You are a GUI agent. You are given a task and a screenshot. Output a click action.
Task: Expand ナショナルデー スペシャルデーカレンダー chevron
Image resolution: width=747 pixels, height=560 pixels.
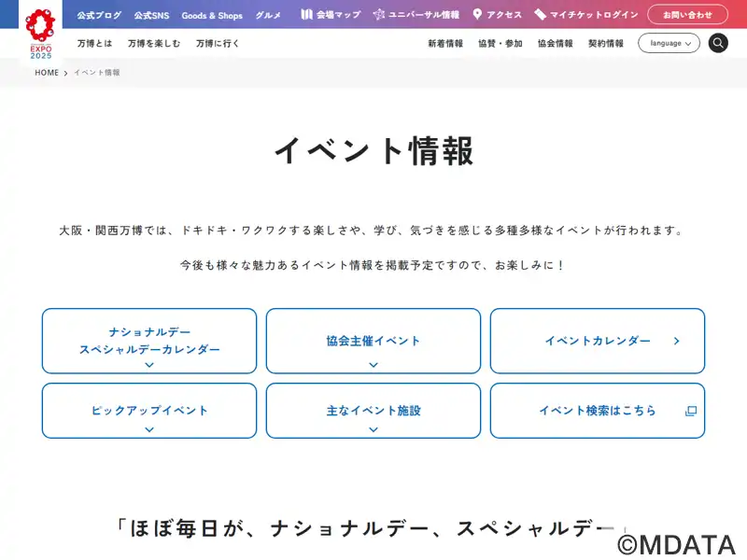pyautogui.click(x=149, y=365)
